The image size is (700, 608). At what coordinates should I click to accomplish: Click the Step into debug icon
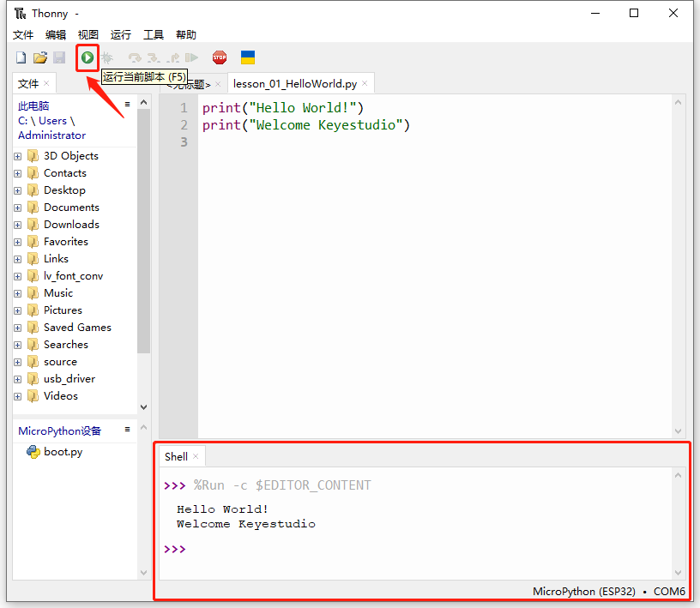tap(154, 57)
